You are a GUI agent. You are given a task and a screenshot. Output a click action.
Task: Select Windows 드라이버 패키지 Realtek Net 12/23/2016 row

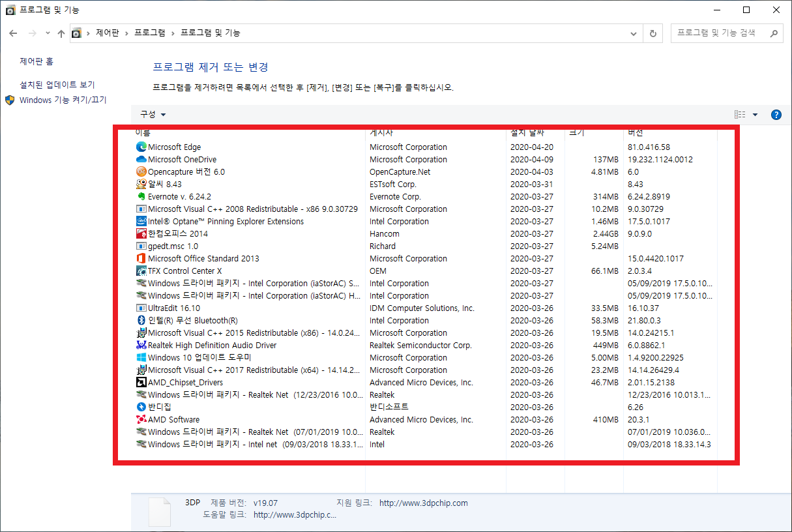click(x=424, y=395)
